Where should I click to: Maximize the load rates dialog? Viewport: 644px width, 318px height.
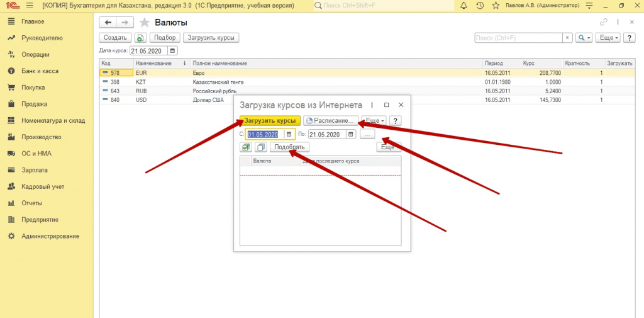[387, 105]
